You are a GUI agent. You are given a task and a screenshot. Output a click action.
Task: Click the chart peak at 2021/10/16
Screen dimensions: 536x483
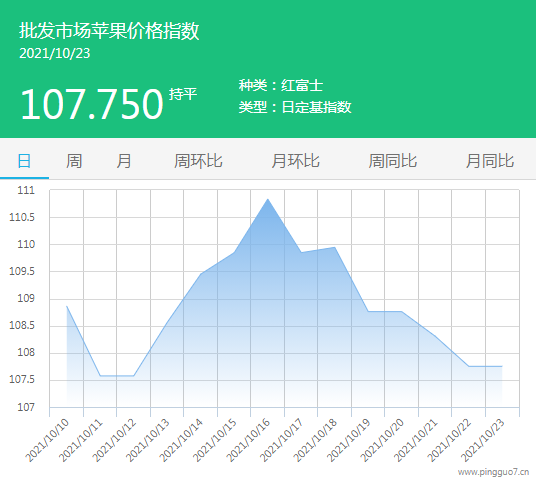click(268, 199)
